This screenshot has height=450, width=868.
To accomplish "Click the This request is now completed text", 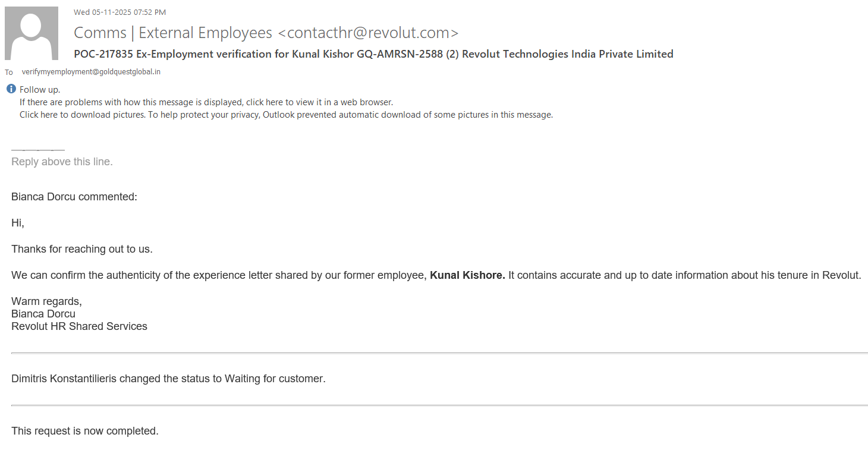I will [x=85, y=431].
